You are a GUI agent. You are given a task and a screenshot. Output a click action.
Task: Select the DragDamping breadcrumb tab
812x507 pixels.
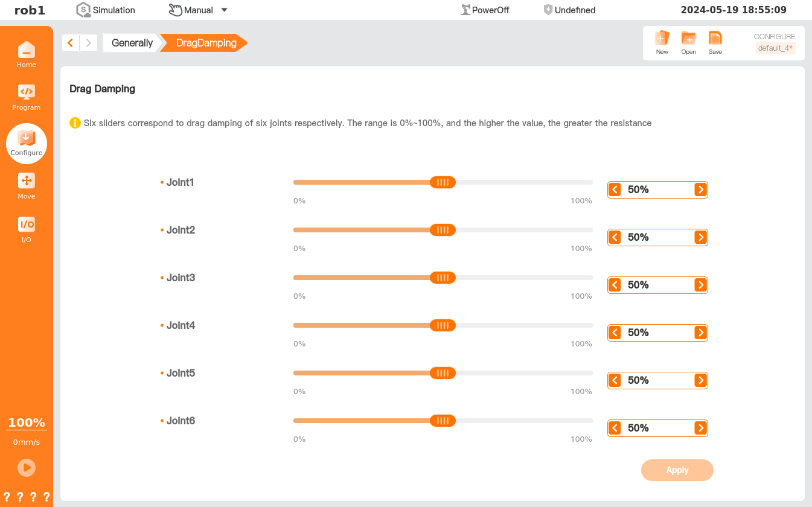point(206,43)
